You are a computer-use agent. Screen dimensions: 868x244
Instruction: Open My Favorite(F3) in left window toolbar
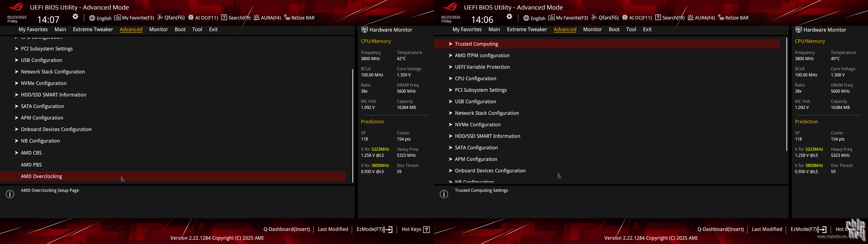pyautogui.click(x=134, y=18)
